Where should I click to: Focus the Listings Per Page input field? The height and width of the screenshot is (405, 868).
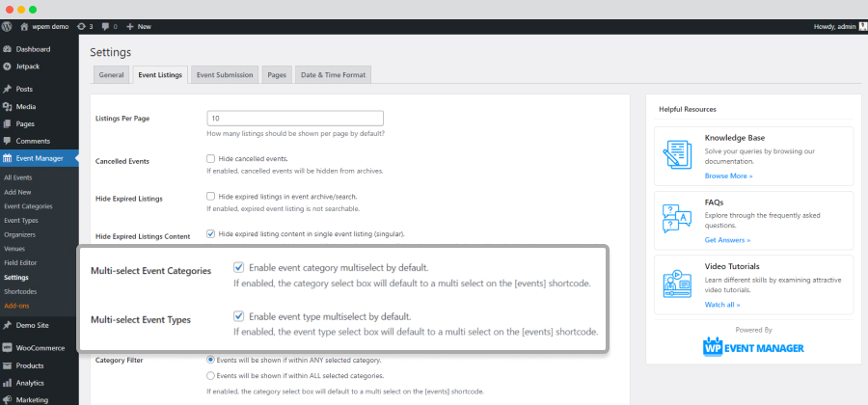click(295, 119)
